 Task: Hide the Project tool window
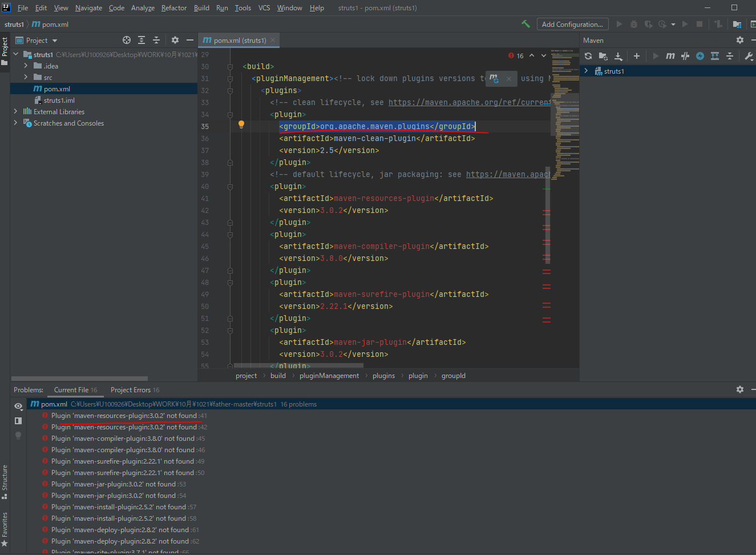click(190, 40)
